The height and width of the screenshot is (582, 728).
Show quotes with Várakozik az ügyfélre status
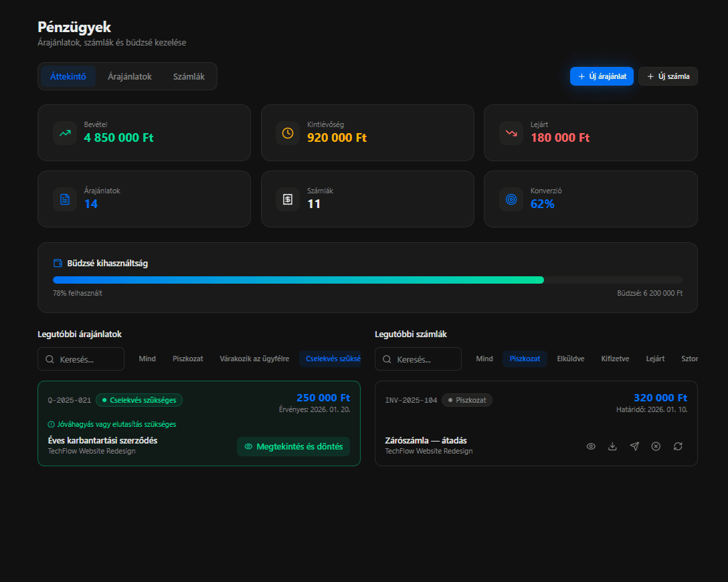pyautogui.click(x=254, y=359)
